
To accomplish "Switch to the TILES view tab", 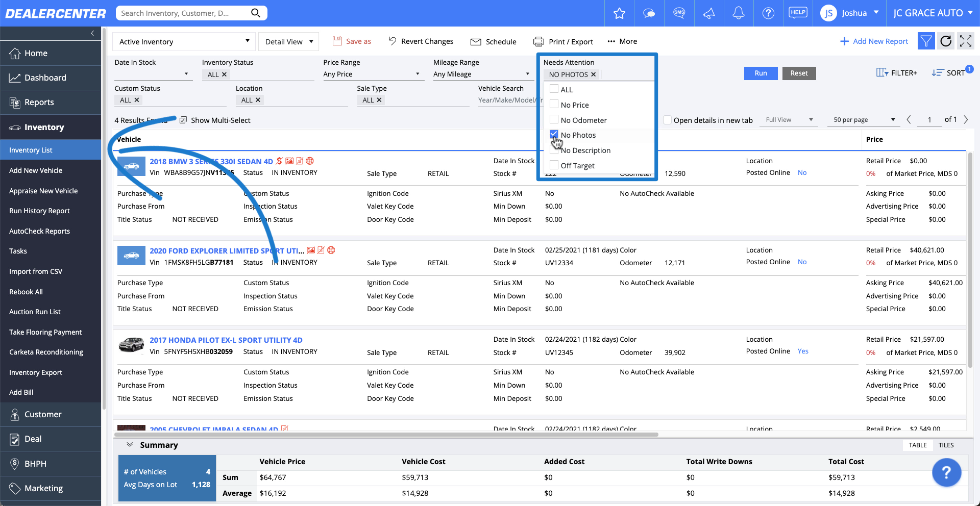I will tap(946, 445).
